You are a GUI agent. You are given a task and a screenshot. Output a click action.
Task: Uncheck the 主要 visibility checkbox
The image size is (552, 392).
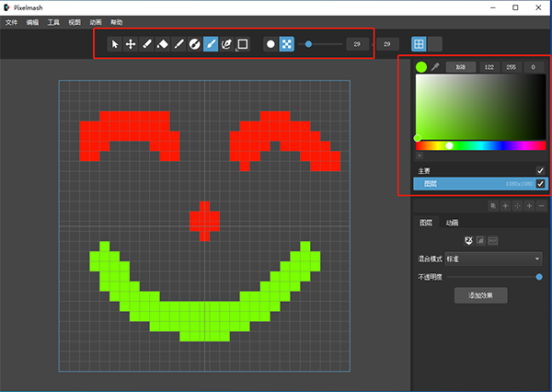point(540,170)
